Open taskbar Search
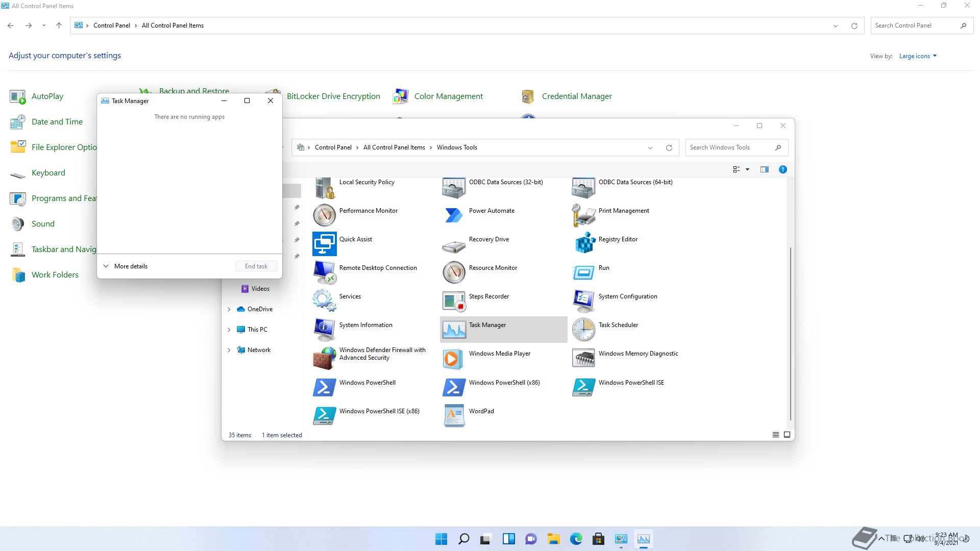980x551 pixels. 463,539
